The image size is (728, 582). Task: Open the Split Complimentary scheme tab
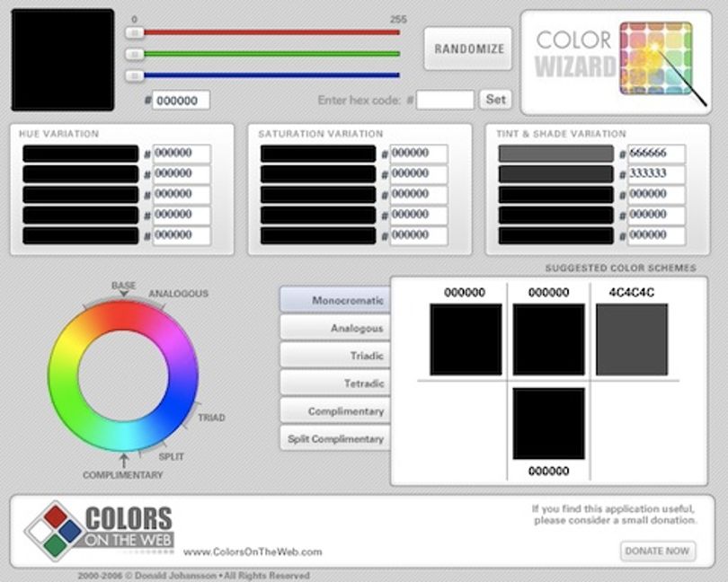334,438
